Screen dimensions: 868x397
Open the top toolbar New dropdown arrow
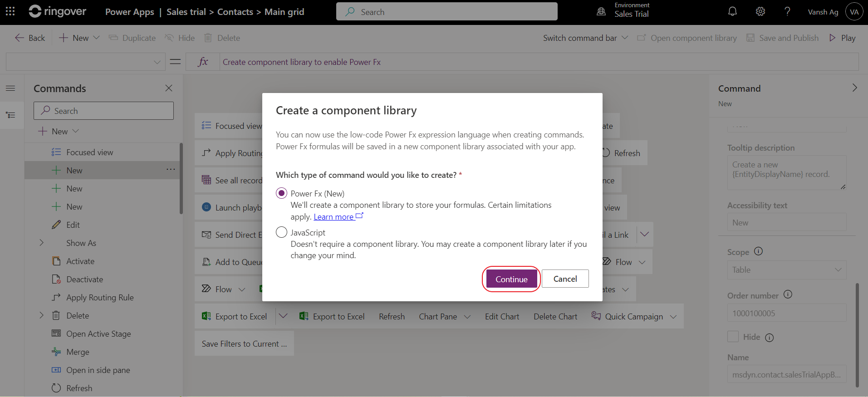[96, 38]
